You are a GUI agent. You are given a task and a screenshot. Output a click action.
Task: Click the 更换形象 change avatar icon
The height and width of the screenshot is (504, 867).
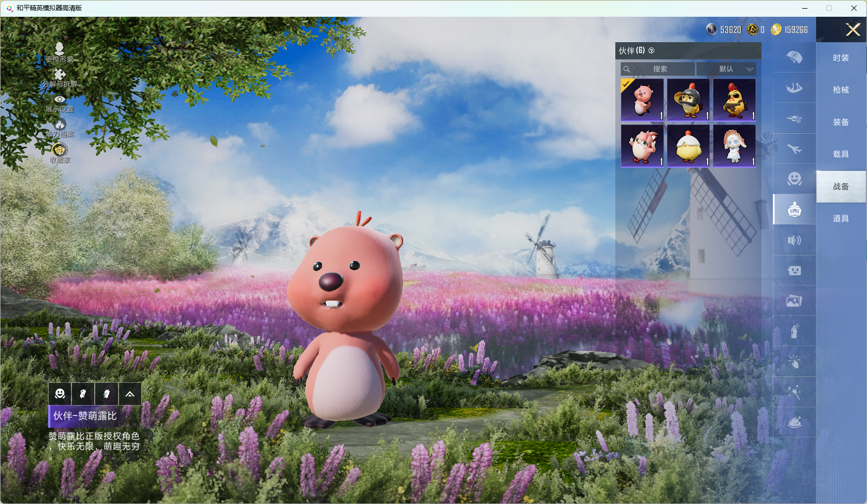(60, 49)
